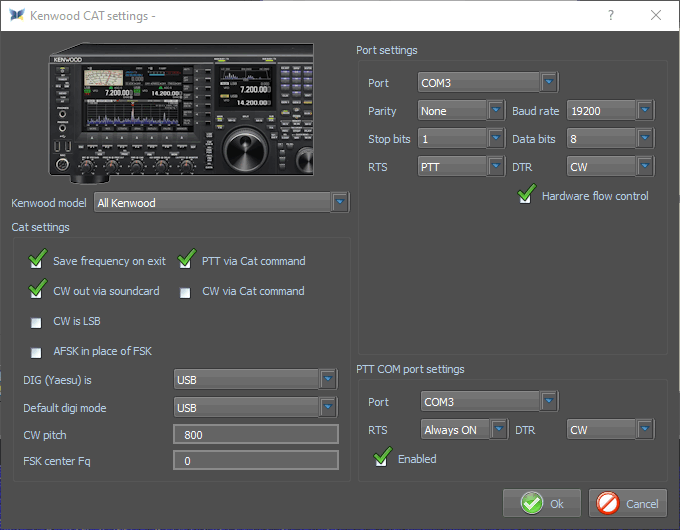
Task: Click the CW pitch input field
Action: pyautogui.click(x=255, y=435)
